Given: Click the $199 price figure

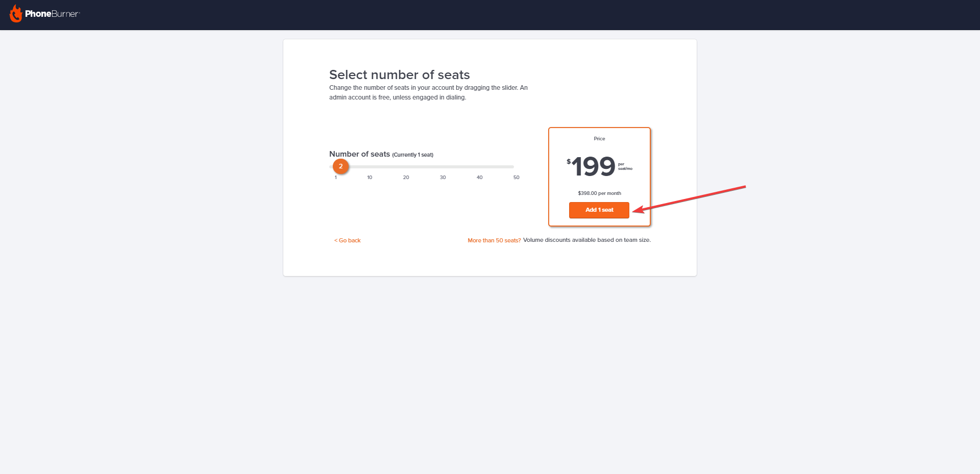Looking at the screenshot, I should click(591, 167).
